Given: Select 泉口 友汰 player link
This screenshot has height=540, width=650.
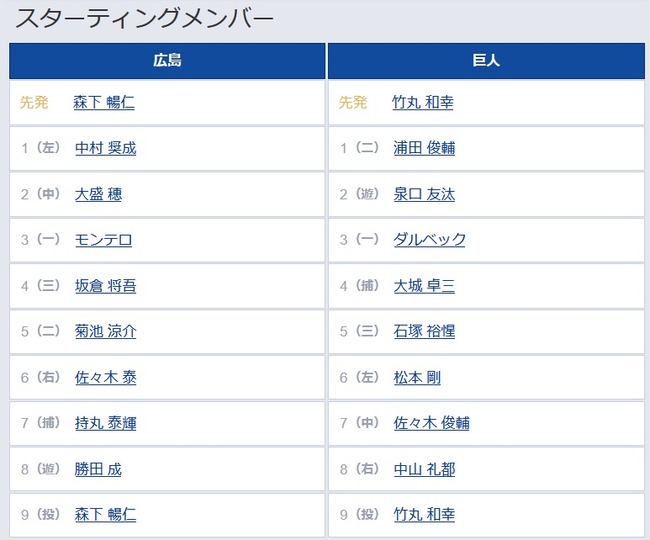Looking at the screenshot, I should tap(424, 194).
